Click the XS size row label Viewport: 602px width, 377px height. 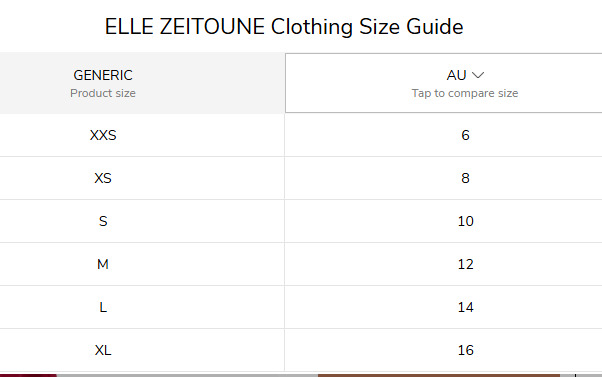click(103, 178)
